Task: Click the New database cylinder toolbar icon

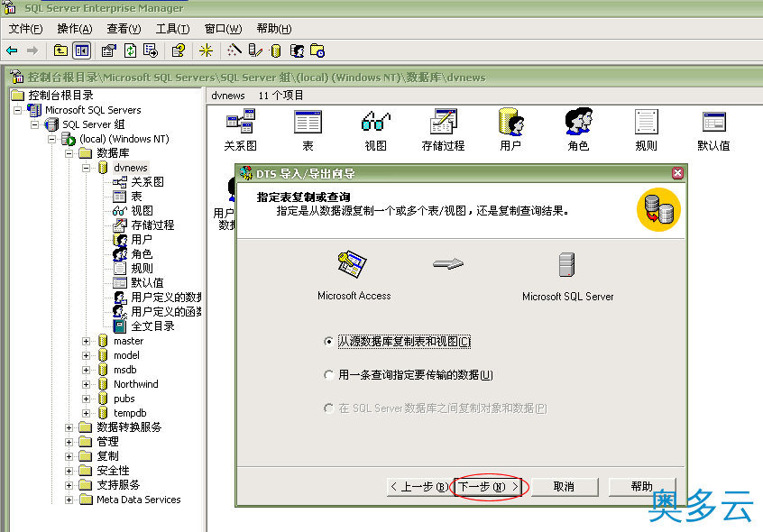Action: tap(275, 50)
